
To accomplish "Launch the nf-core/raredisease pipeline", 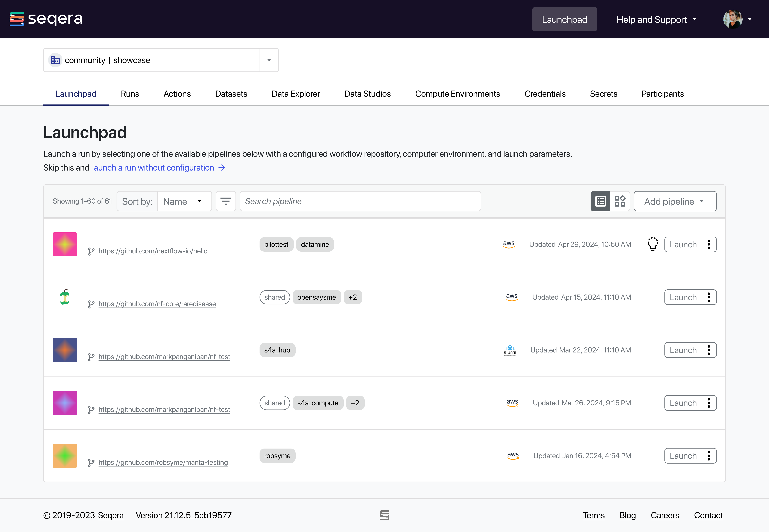I will 683,297.
